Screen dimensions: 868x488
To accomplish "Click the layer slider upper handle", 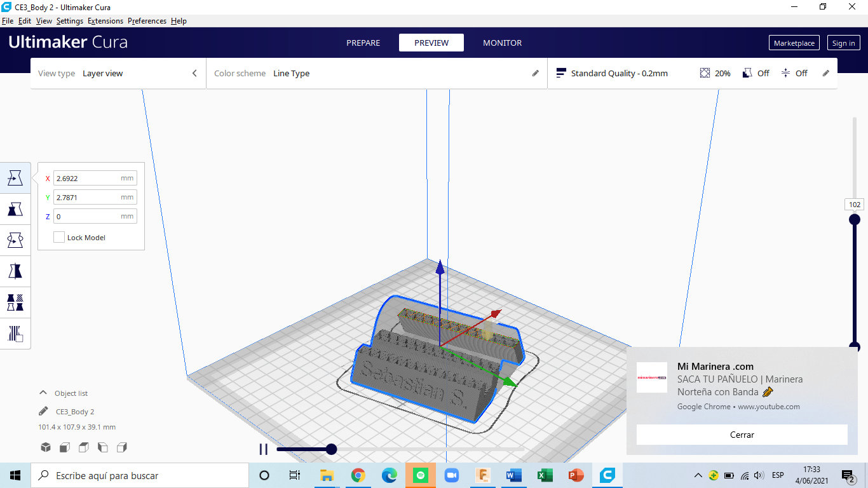I will click(x=855, y=219).
